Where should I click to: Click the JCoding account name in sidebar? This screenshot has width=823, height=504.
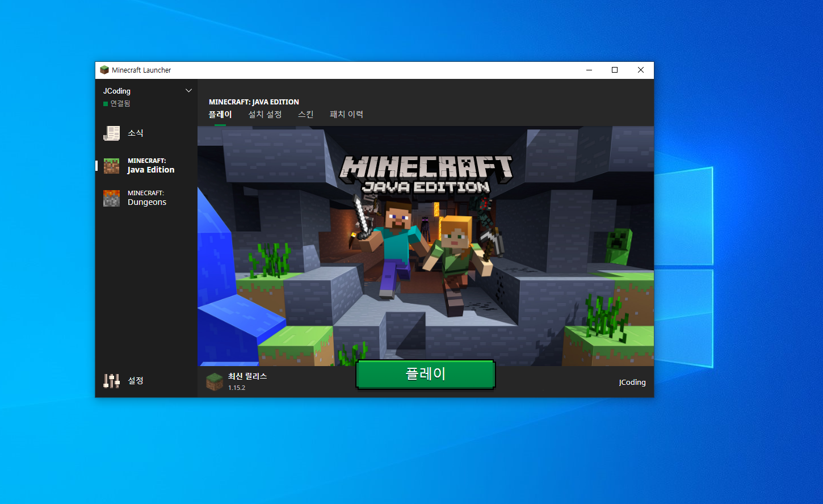117,91
